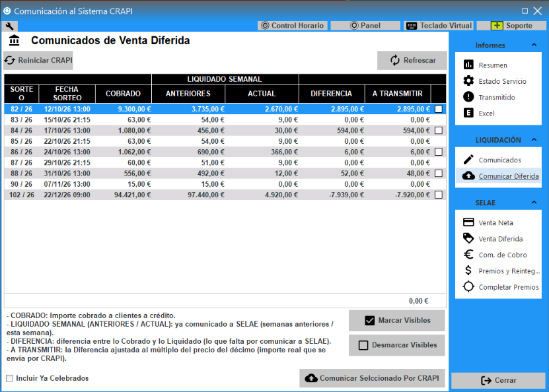549x392 pixels.
Task: Open Teclado Virtual keyboard
Action: coord(439,26)
